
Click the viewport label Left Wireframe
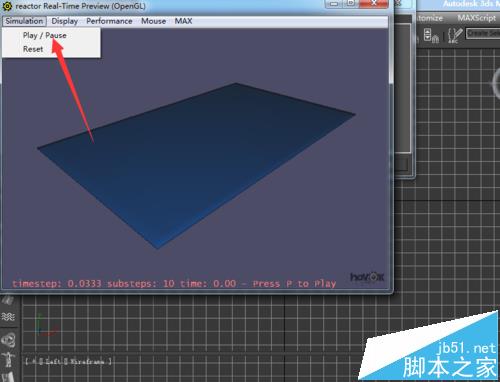pyautogui.click(x=68, y=361)
